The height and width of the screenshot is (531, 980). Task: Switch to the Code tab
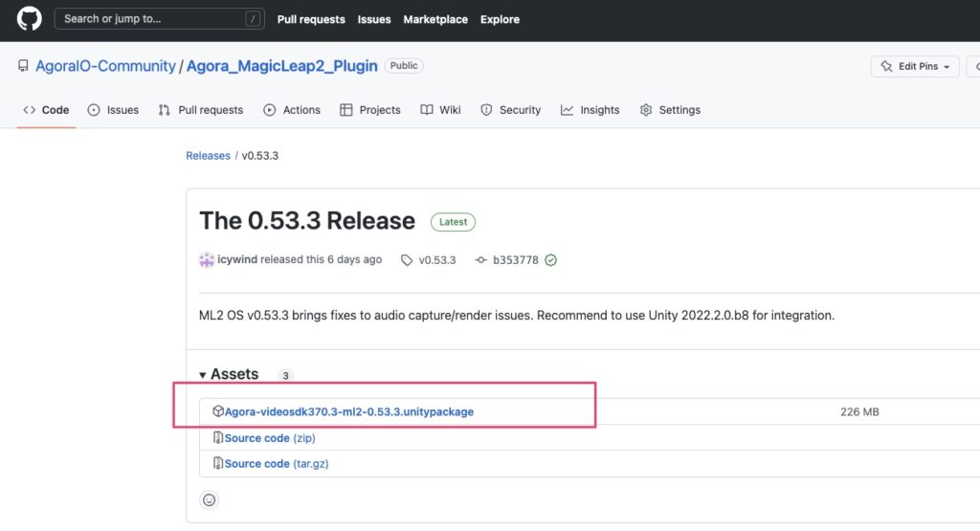click(46, 110)
